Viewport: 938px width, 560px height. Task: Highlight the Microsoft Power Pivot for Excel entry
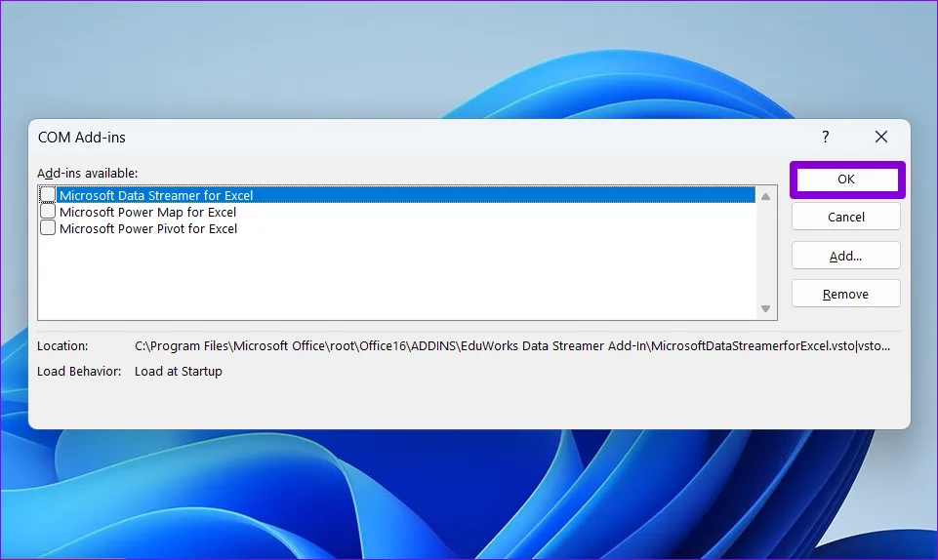148,228
